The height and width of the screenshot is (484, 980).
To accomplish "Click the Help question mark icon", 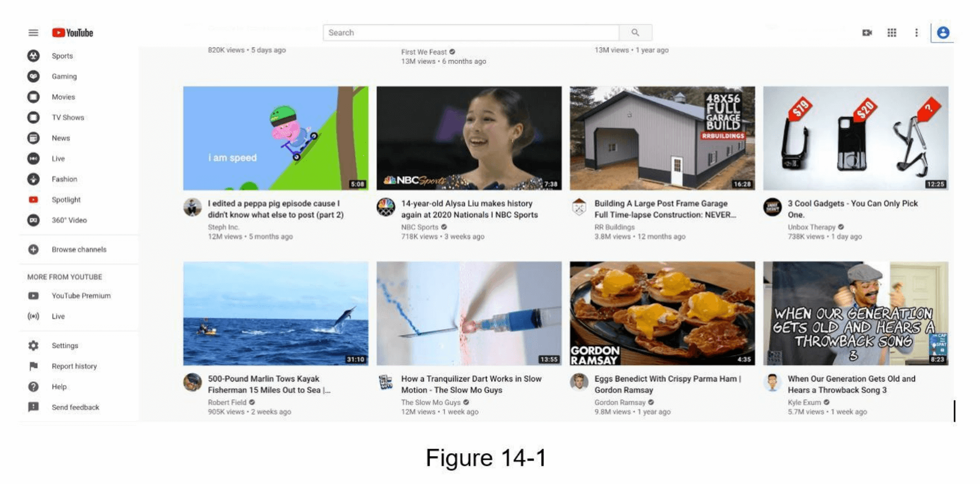I will pos(34,387).
